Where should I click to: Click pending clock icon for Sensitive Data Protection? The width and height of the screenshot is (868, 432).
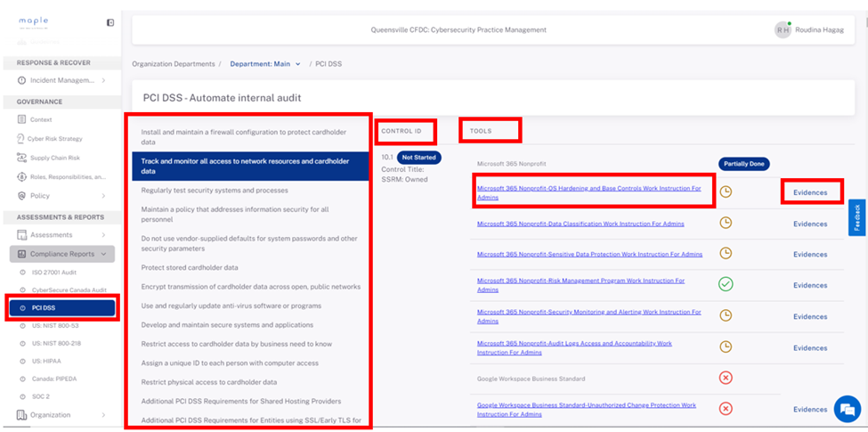pyautogui.click(x=726, y=253)
